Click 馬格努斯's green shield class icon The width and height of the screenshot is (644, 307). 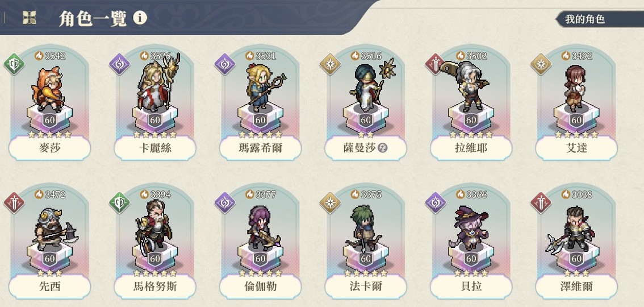119,202
